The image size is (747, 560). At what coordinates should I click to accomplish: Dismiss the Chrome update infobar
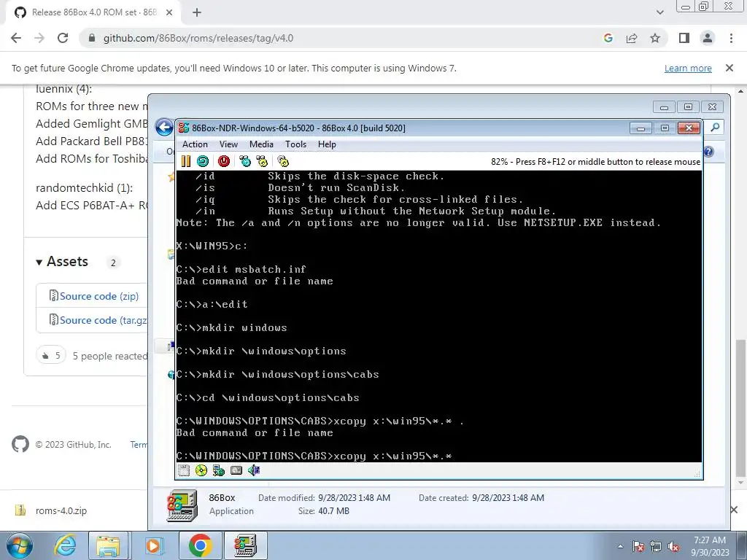click(729, 68)
